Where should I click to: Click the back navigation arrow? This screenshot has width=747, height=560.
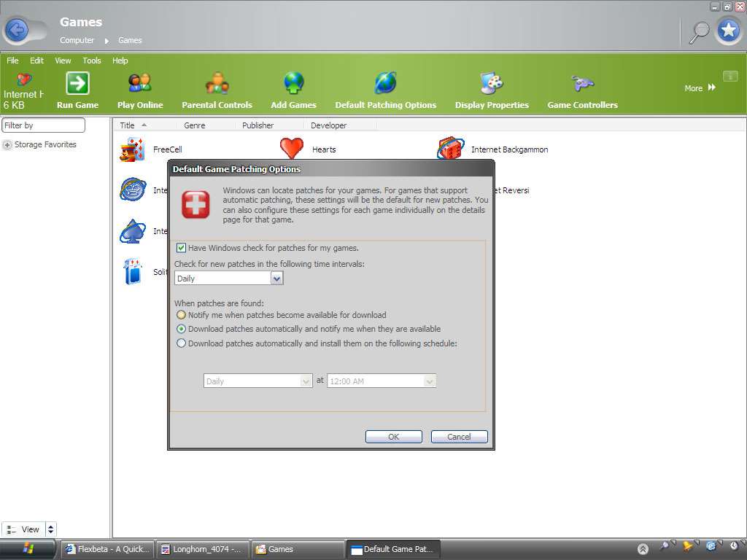[x=17, y=31]
